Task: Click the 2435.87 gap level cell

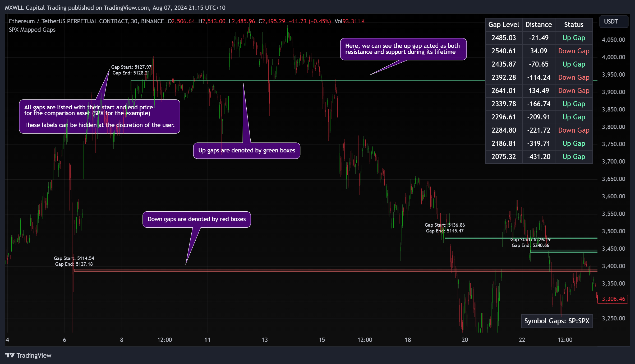Action: click(504, 64)
